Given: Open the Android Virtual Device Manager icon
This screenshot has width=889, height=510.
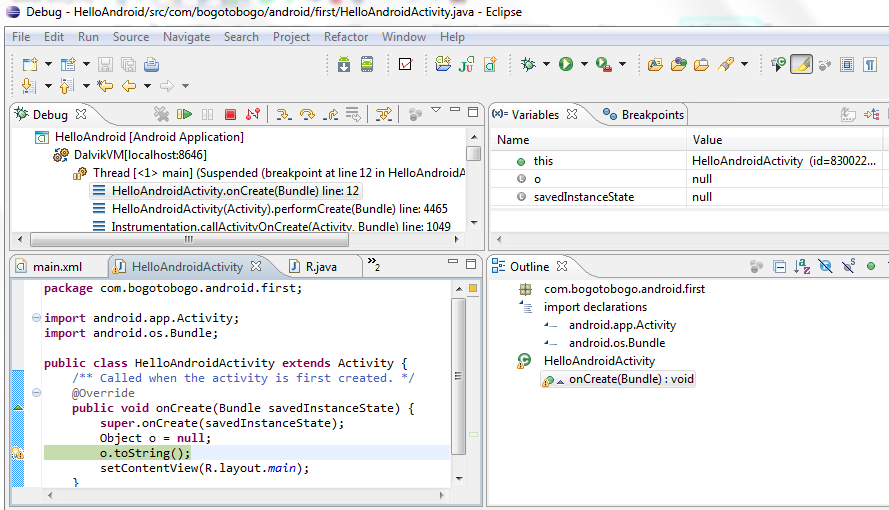Looking at the screenshot, I should 367,64.
